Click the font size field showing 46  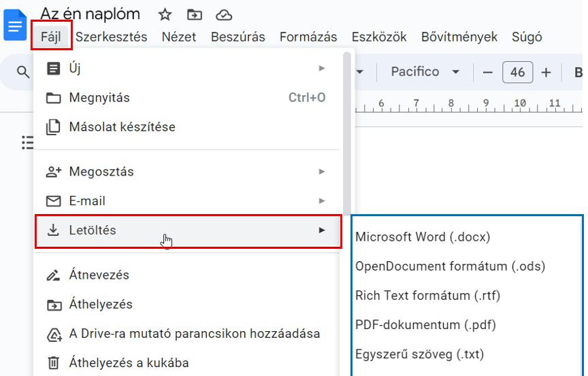[x=517, y=72]
